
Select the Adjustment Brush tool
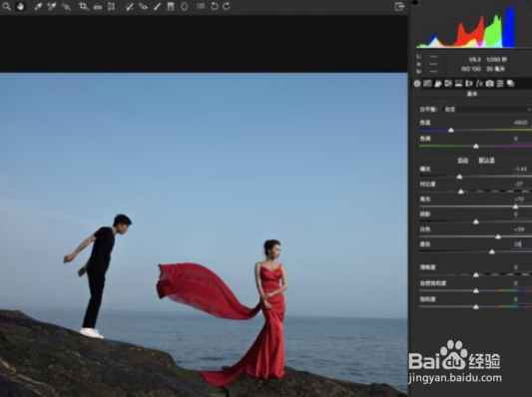click(x=157, y=6)
